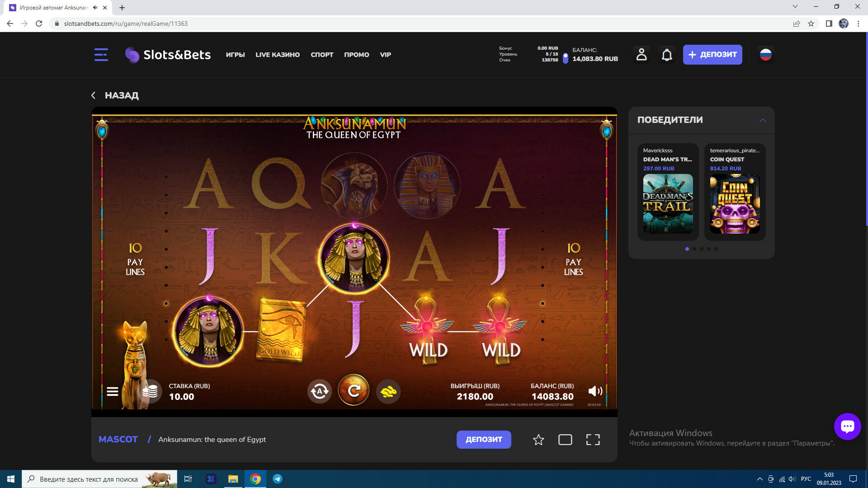The width and height of the screenshot is (868, 488).
Task: Open bet settings with coins icon
Action: [150, 391]
